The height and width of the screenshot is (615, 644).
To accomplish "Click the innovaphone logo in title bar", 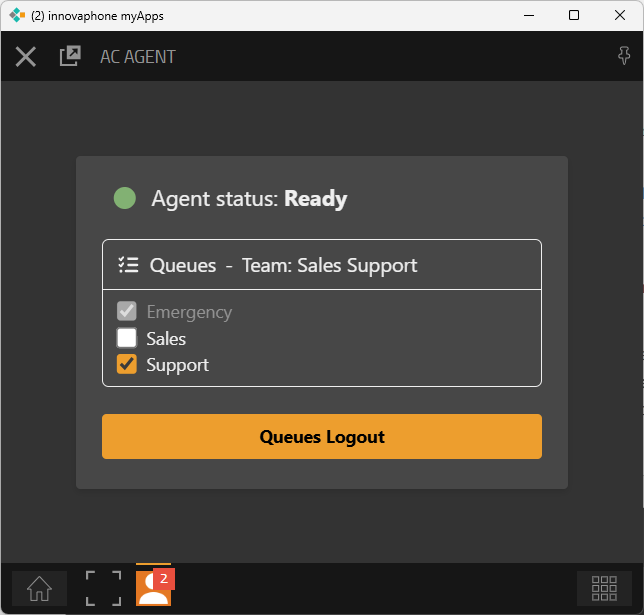I will tap(17, 15).
